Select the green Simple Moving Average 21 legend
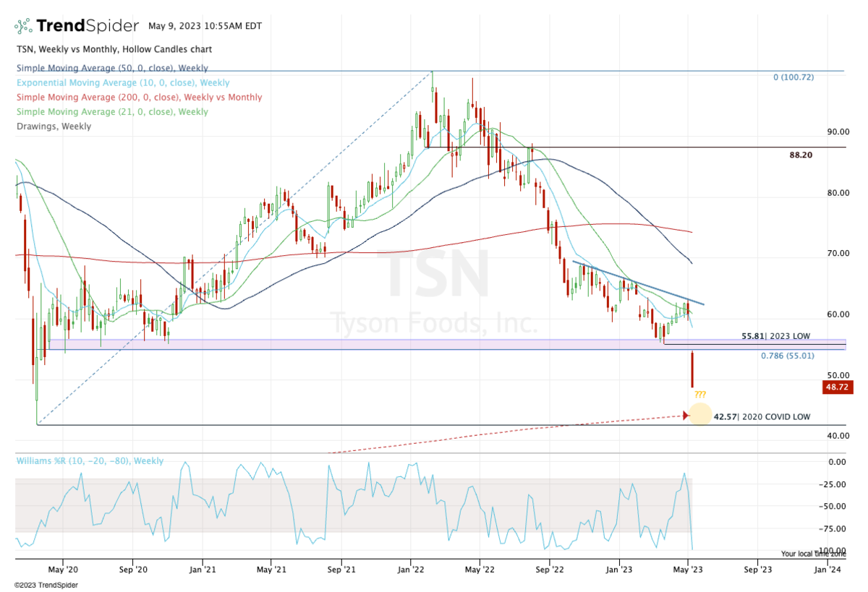The image size is (868, 592). [112, 111]
